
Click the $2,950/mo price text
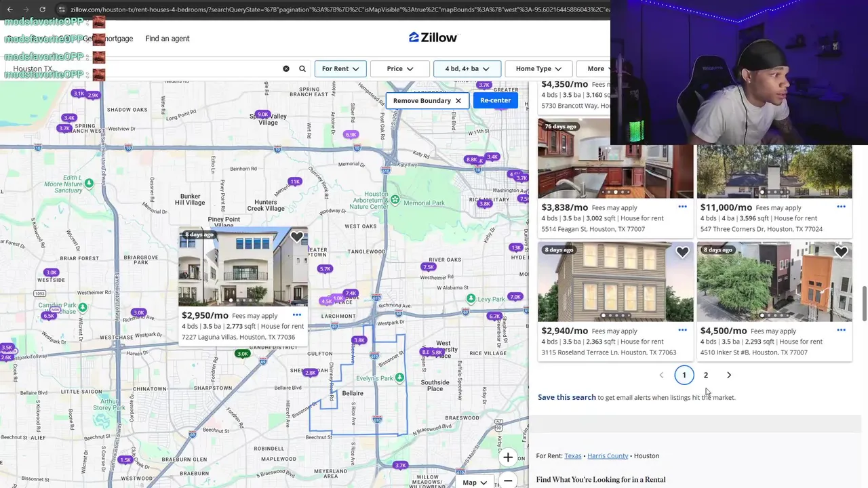coord(205,315)
